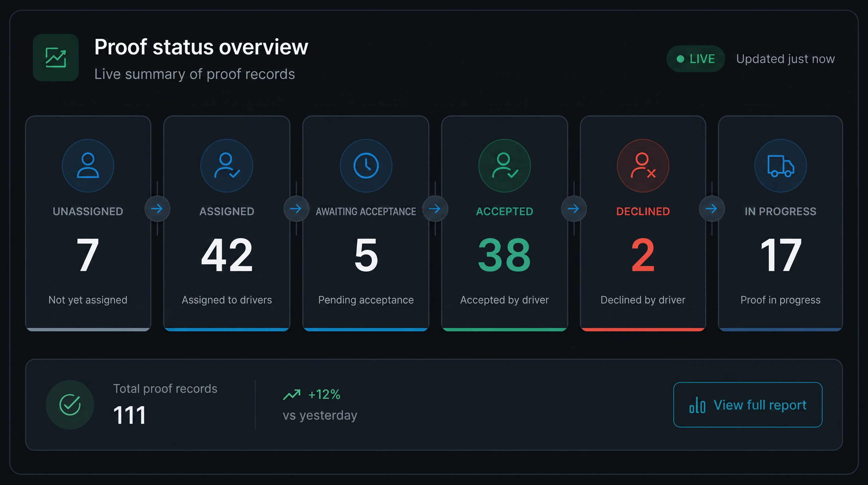This screenshot has height=485, width=868.
Task: Click the green checkmark total records icon
Action: click(x=70, y=405)
